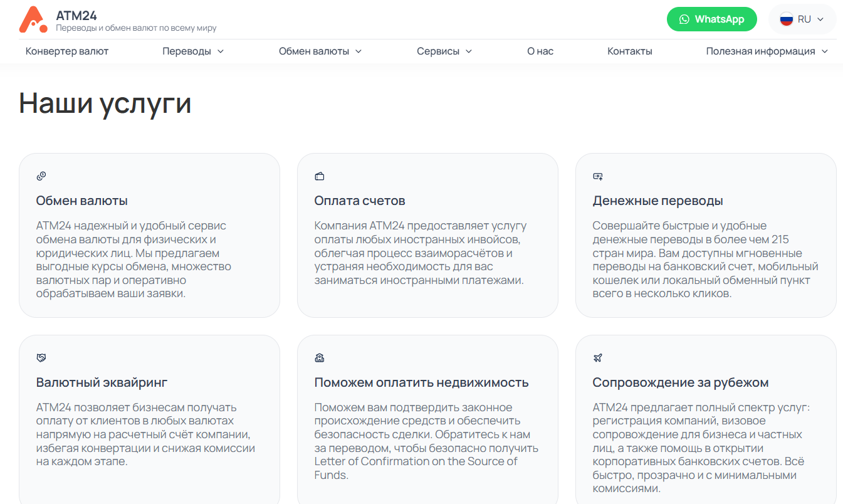The width and height of the screenshot is (843, 504).
Task: Open the Обмен валюты service card heading
Action: 82,201
